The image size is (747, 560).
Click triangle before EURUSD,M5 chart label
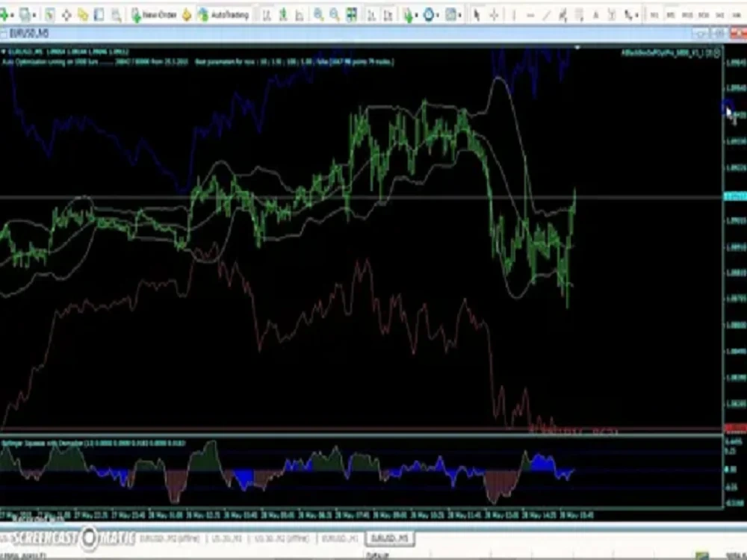3,52
